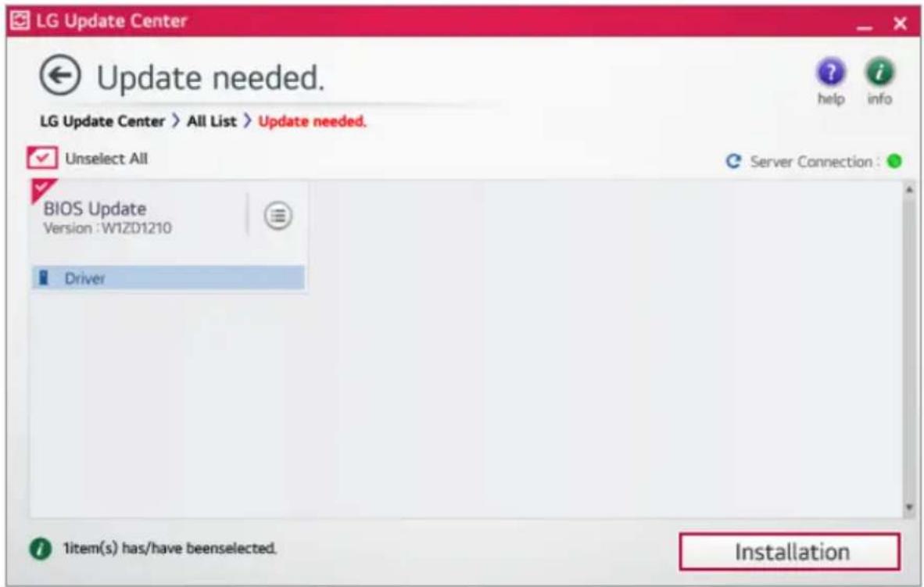Click the green server connection indicator

(x=894, y=161)
